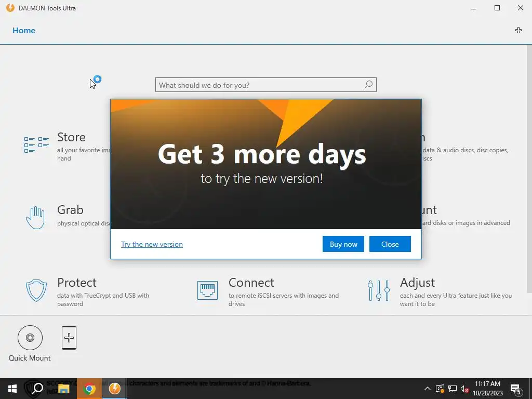The height and width of the screenshot is (399, 532).
Task: Minimize the DAEMON Tools Ultra window
Action: (474, 8)
